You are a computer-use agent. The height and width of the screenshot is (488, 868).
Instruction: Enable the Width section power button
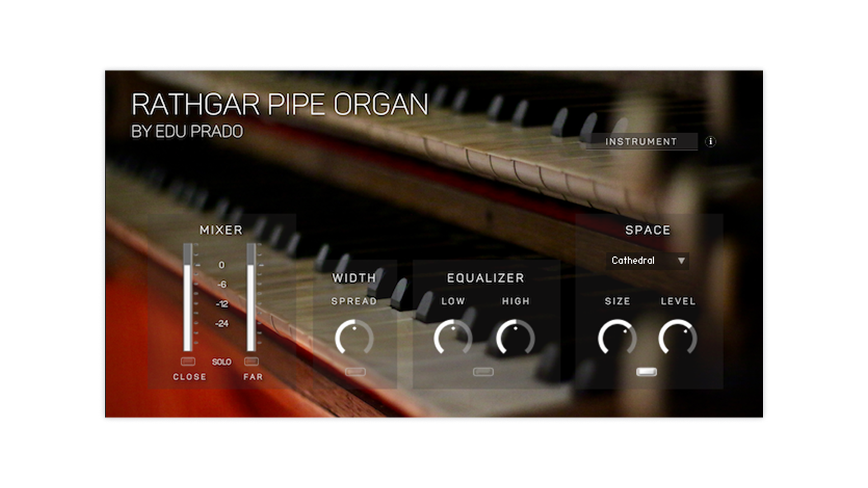[355, 372]
